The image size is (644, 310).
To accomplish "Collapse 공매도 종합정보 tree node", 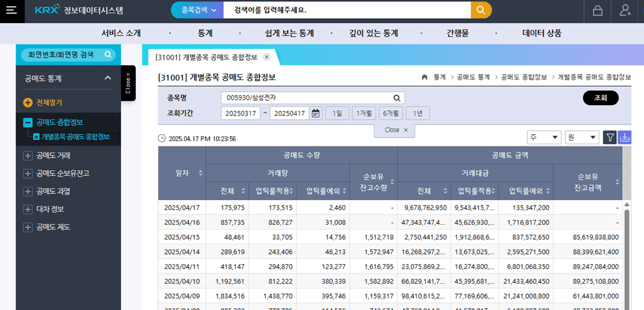I will pos(28,122).
